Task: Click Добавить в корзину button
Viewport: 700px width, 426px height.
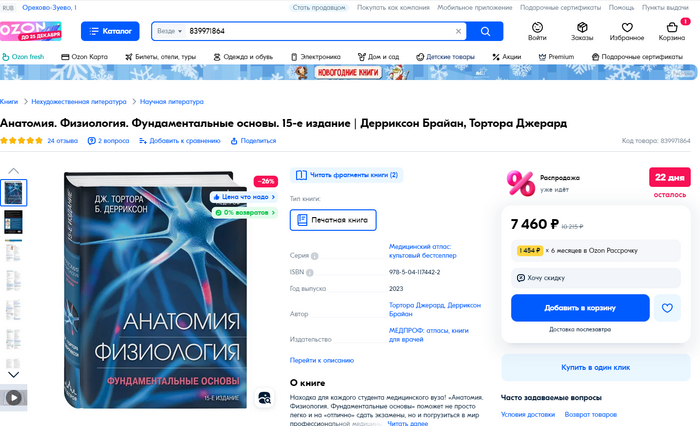Action: tap(580, 308)
